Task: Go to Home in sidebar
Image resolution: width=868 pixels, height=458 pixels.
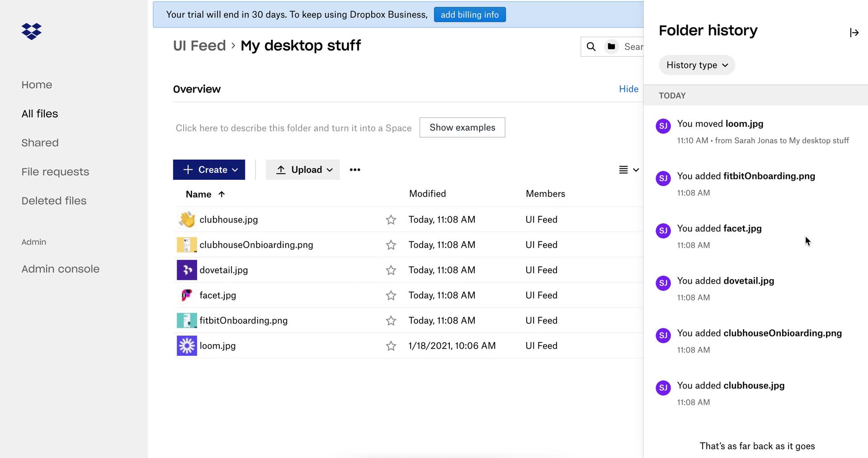Action: coord(37,85)
